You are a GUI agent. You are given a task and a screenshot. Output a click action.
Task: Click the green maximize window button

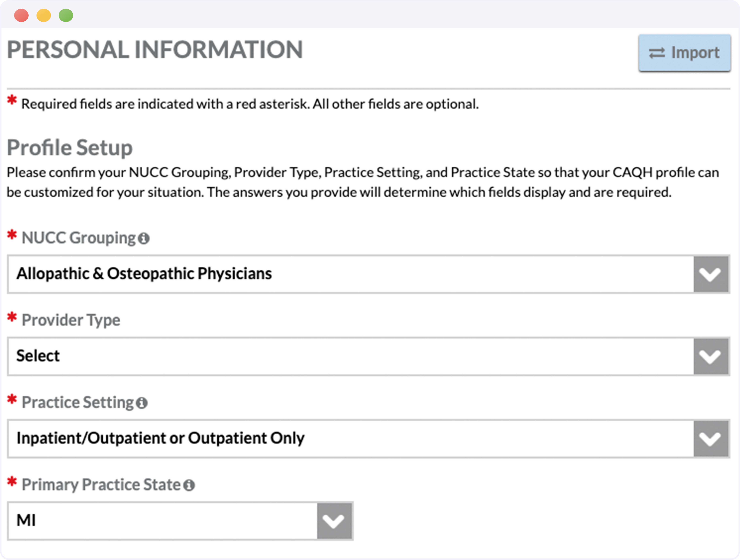(x=66, y=15)
